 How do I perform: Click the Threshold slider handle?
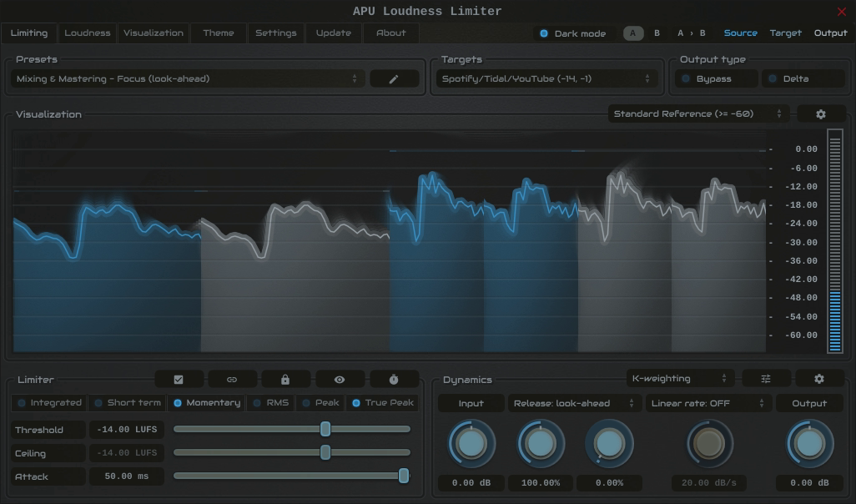click(x=325, y=429)
